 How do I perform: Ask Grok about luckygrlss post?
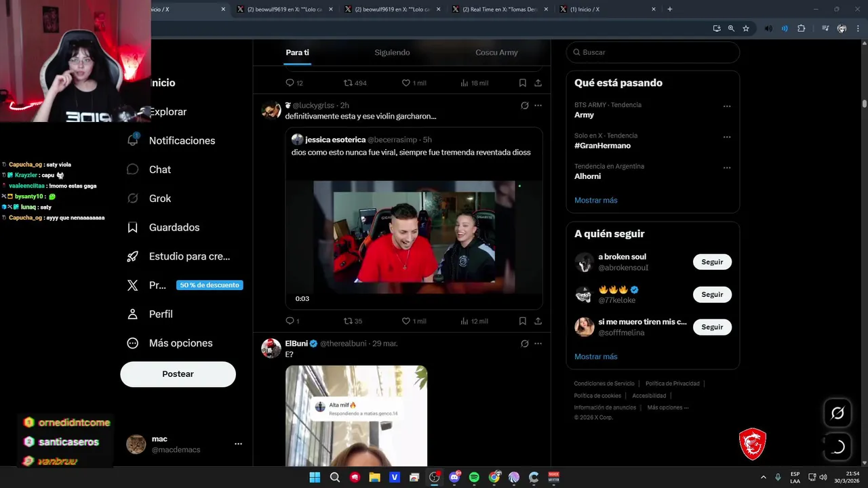524,106
